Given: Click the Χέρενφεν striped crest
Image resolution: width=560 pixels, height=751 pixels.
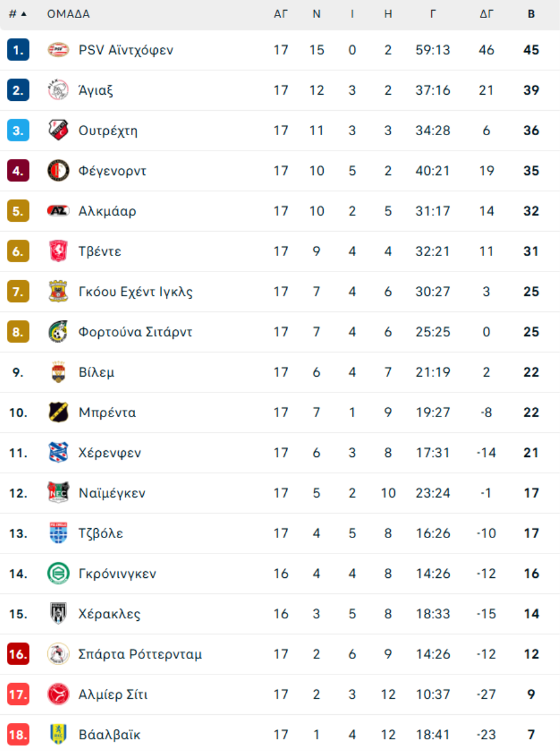Looking at the screenshot, I should point(58,453).
